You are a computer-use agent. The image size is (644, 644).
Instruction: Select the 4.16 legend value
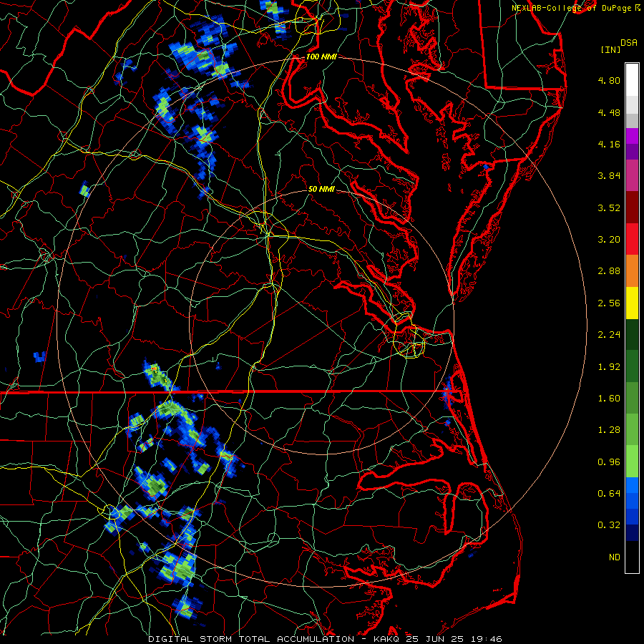point(609,144)
